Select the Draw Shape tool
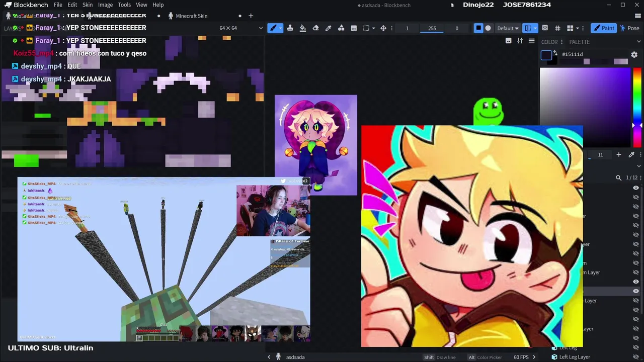Screen dimensions: 644x362 (341, 28)
